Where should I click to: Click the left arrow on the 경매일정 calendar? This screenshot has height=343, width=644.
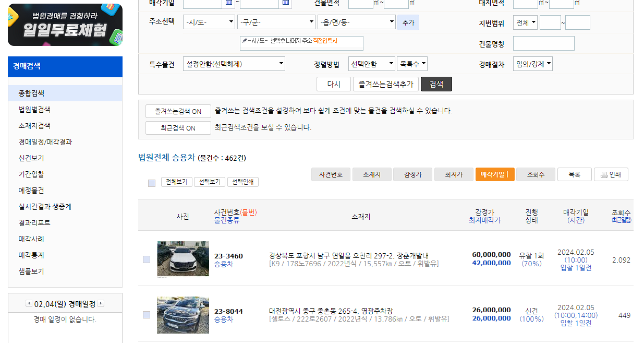(x=29, y=303)
